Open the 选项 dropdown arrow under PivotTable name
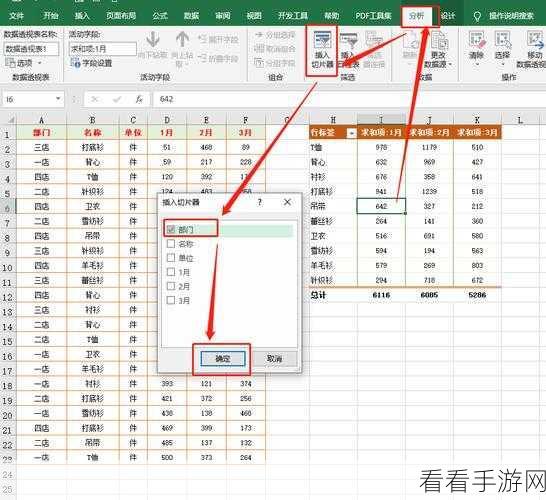 click(x=39, y=63)
